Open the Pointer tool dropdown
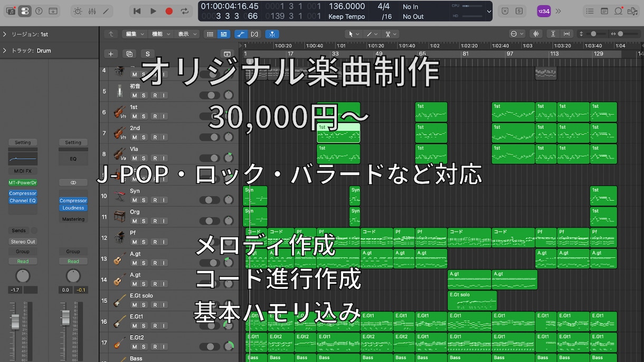644x362 pixels. pos(353,34)
